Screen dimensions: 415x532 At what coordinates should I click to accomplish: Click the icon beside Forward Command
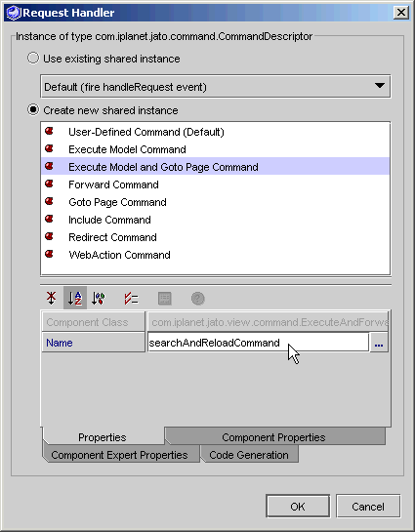click(50, 184)
